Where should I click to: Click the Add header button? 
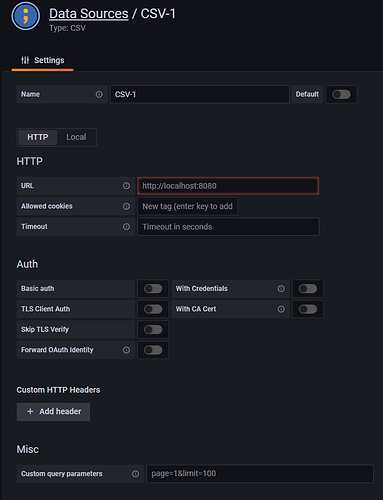pyautogui.click(x=53, y=412)
